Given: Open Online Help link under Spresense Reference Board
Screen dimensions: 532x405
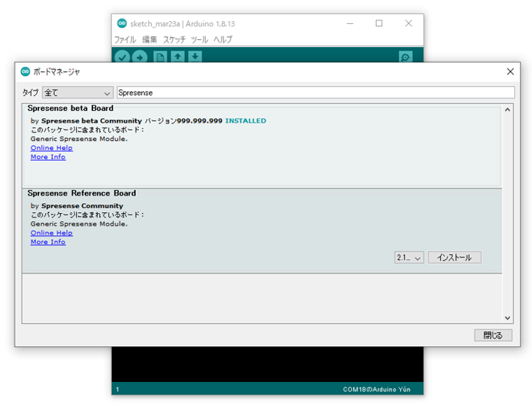Looking at the screenshot, I should (x=52, y=233).
